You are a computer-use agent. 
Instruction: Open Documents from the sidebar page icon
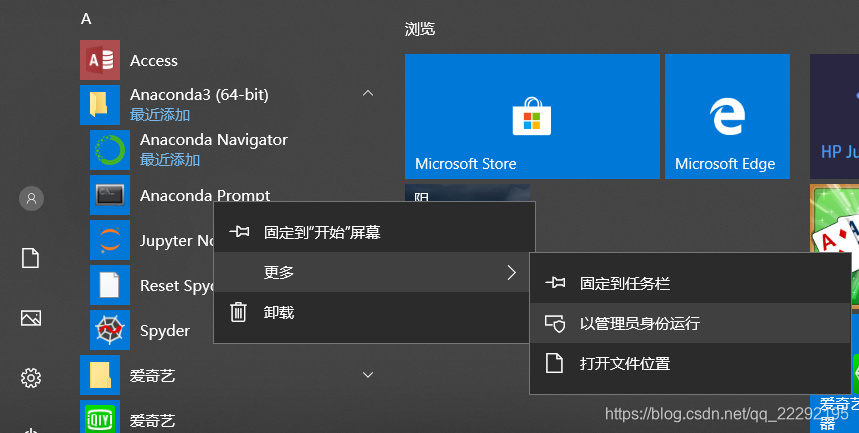point(31,258)
